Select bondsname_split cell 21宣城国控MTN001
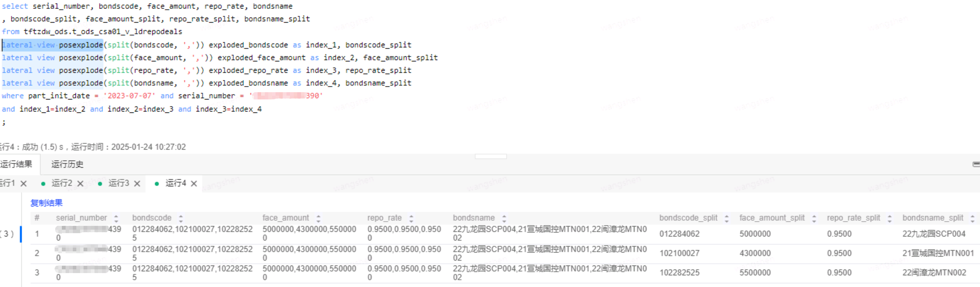 pyautogui.click(x=938, y=253)
